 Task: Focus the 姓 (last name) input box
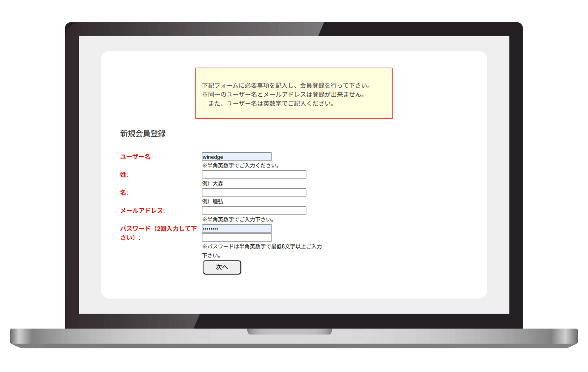(254, 175)
